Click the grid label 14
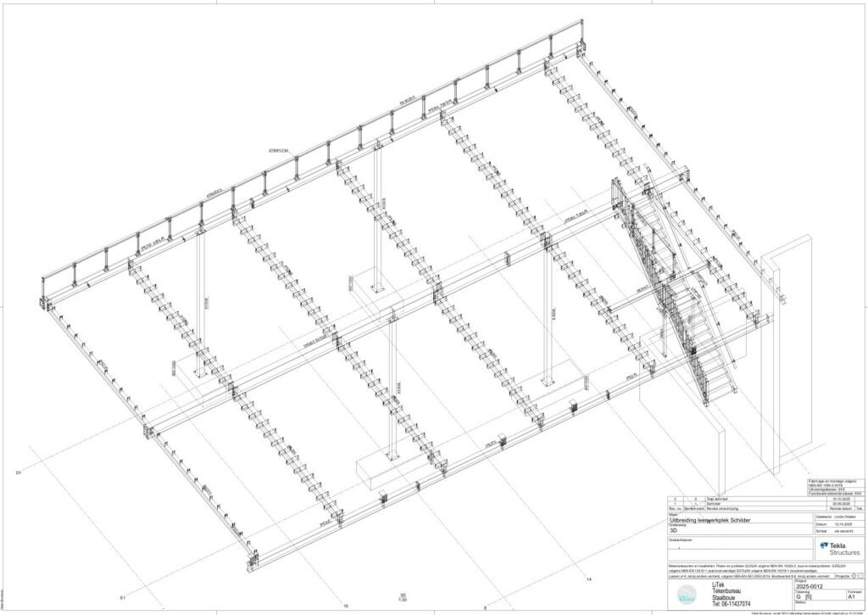Image resolution: width=868 pixels, height=615 pixels. coord(588,579)
